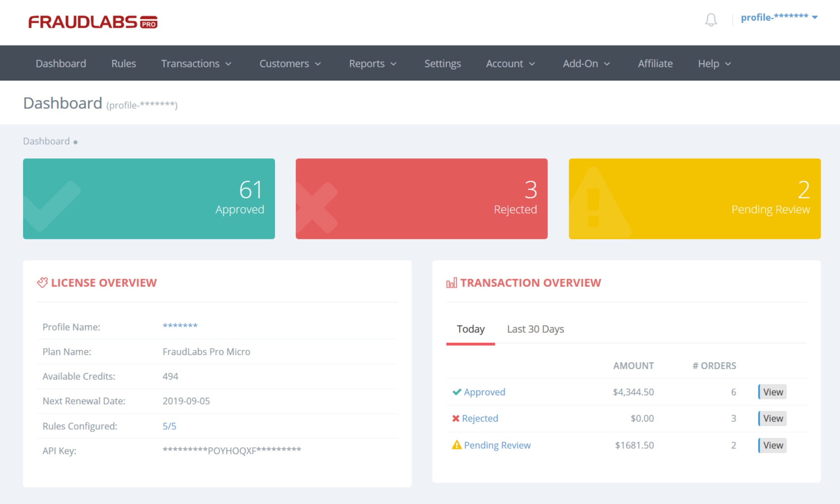Click the red Rejected summary card
The image size is (840, 504).
click(x=421, y=199)
